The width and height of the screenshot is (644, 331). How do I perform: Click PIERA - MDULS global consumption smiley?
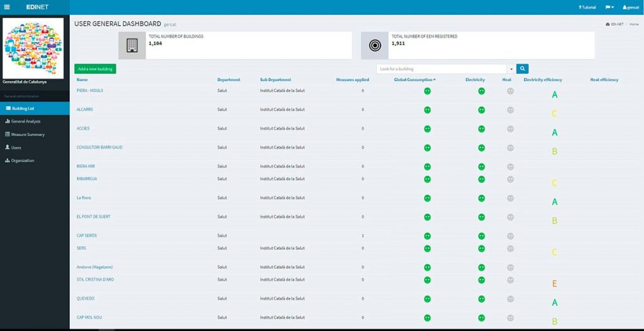pos(427,91)
